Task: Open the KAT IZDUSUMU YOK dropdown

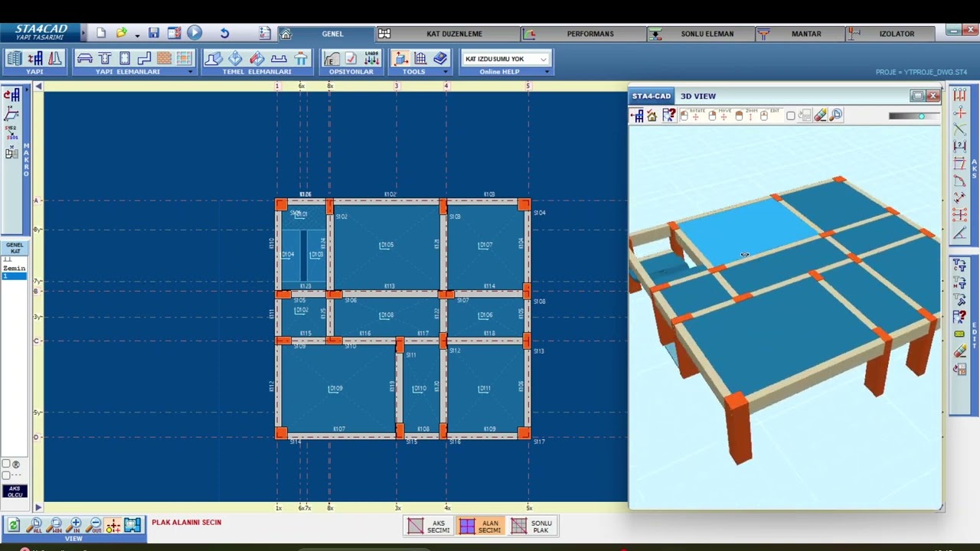Action: pos(506,59)
